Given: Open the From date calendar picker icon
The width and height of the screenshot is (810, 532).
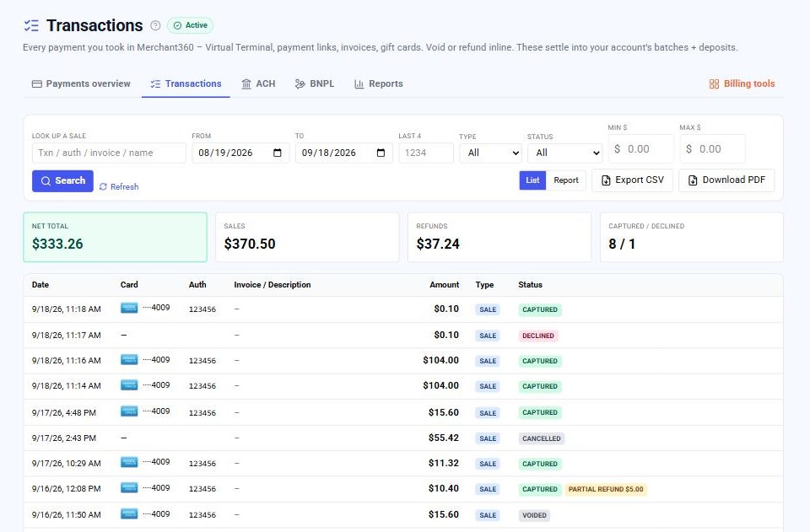Looking at the screenshot, I should pyautogui.click(x=278, y=153).
